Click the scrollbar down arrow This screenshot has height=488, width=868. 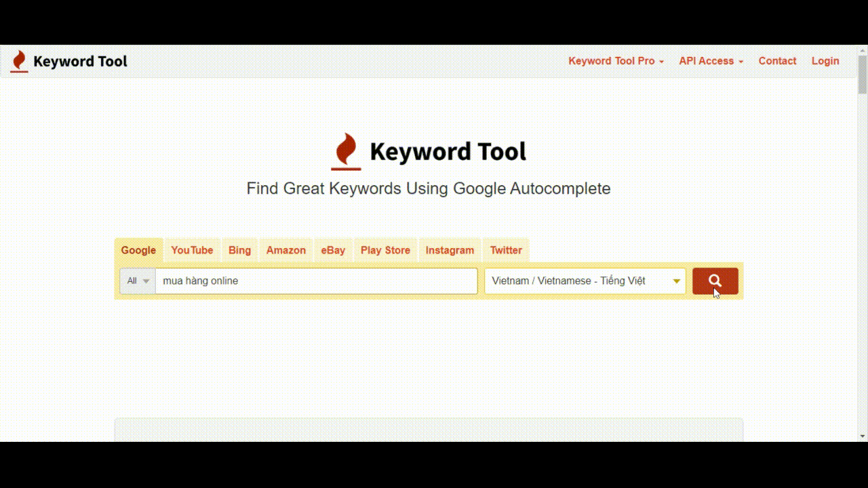coord(863,436)
